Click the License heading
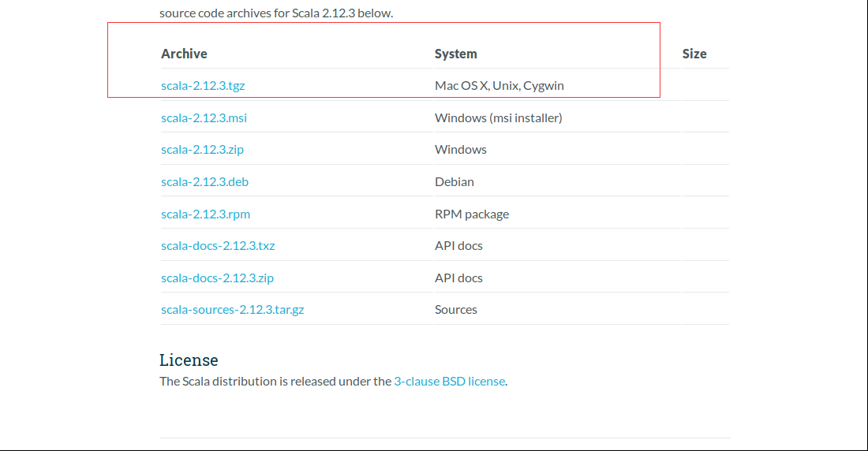Screen dimensions: 868x451 point(189,360)
